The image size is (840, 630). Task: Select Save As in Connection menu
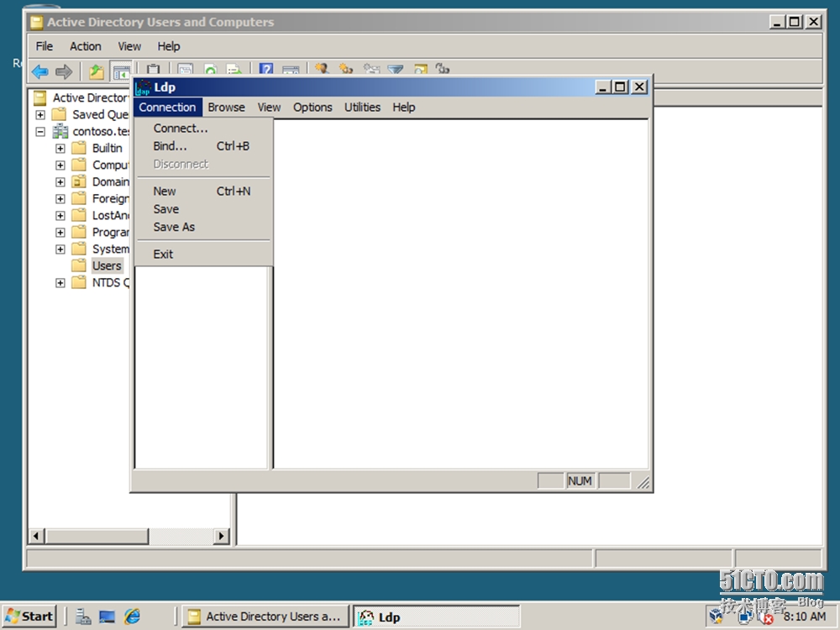(x=203, y=227)
